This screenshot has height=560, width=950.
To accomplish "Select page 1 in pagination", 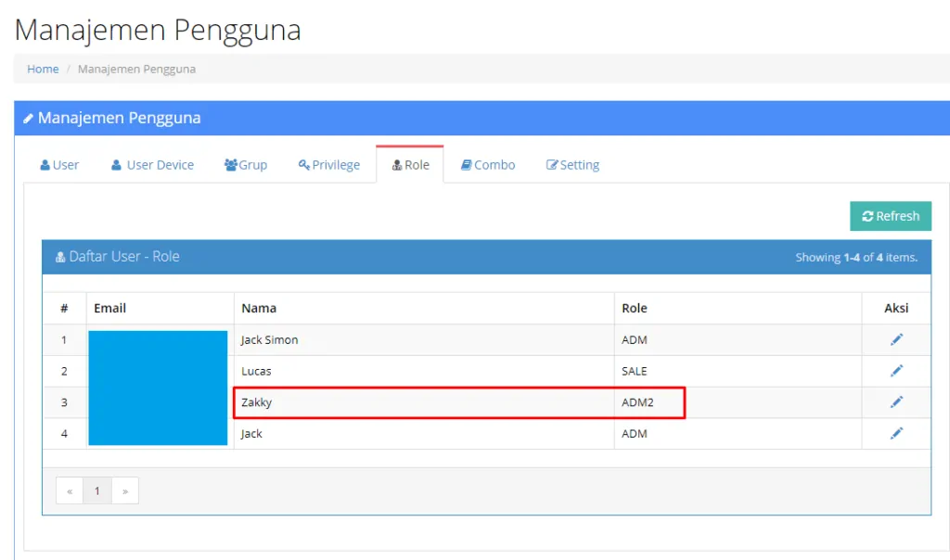I will (x=96, y=491).
